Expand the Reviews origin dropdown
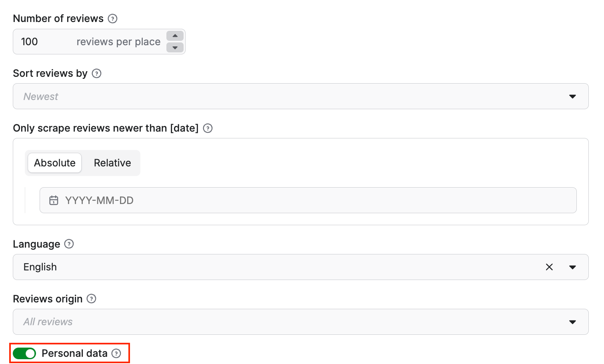 click(573, 322)
